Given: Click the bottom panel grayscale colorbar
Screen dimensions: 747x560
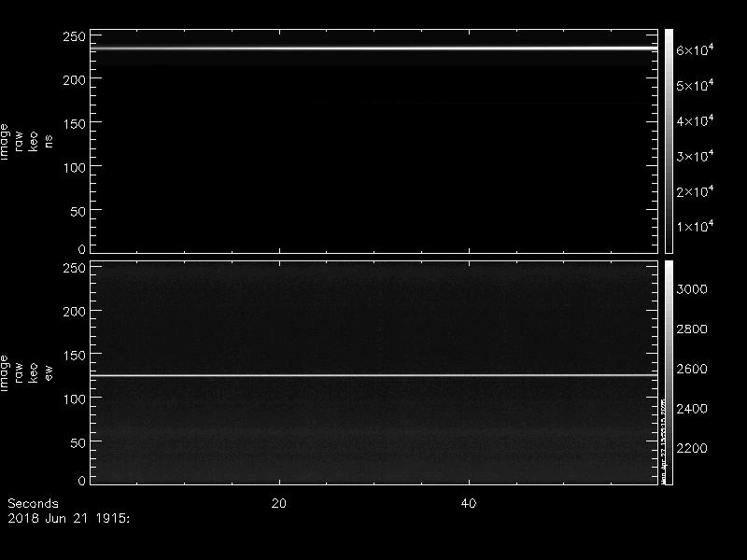Looking at the screenshot, I should point(669,372).
